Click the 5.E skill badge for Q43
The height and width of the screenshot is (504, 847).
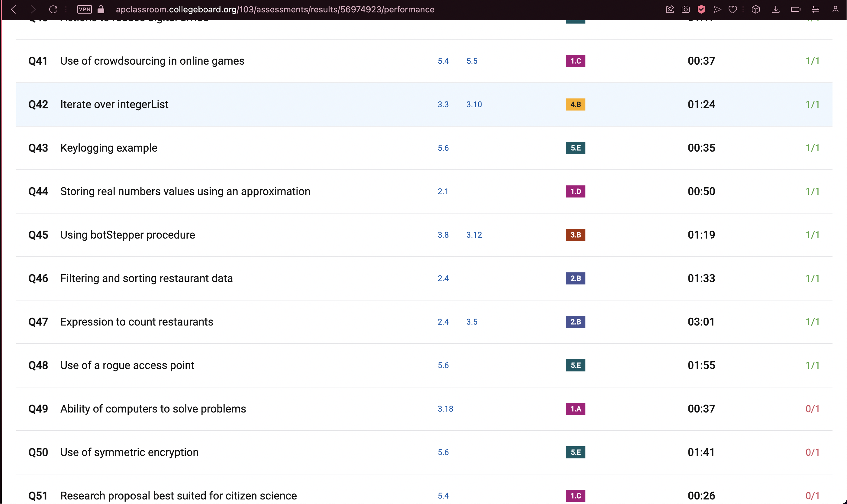[576, 148]
